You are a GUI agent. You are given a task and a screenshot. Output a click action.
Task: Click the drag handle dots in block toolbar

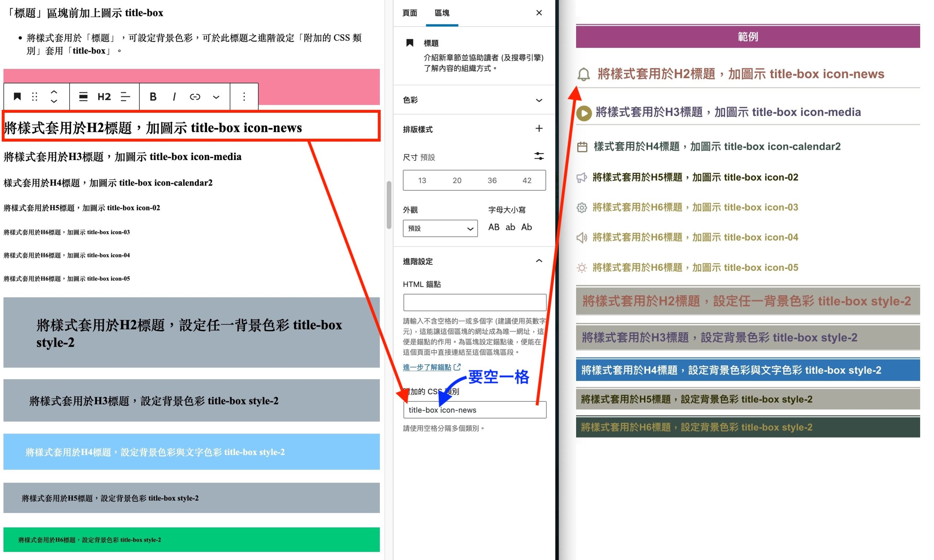tap(35, 97)
